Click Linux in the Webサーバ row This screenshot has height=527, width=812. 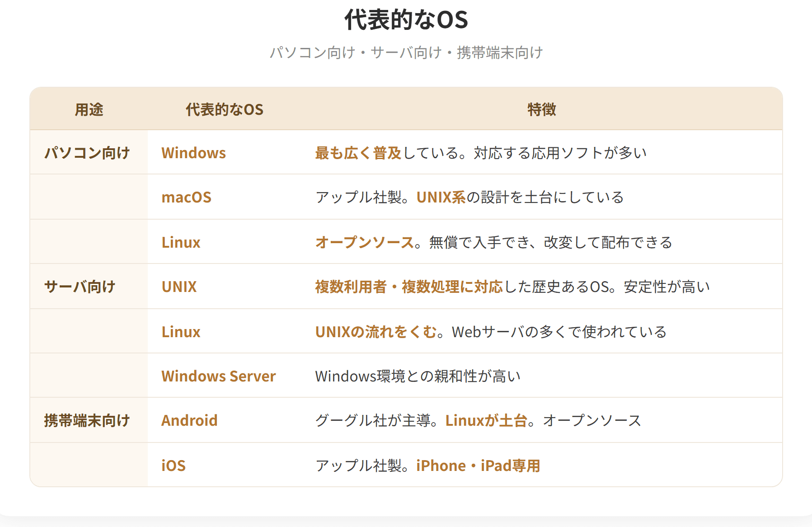tap(181, 332)
